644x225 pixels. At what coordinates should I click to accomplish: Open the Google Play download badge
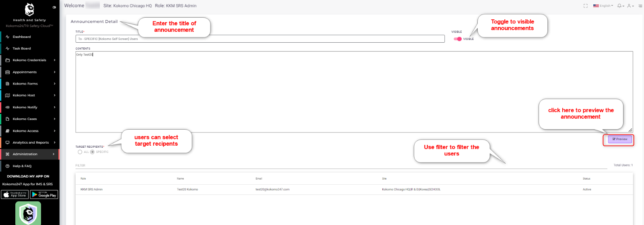(x=44, y=194)
